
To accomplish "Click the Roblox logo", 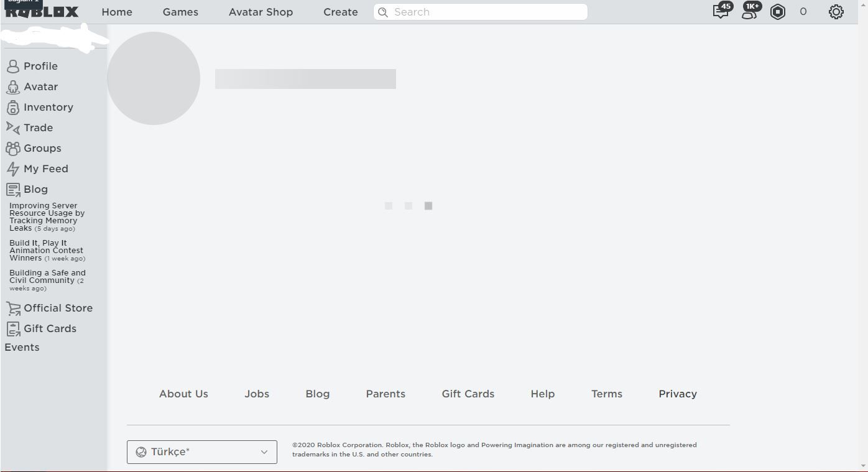I will 42,12.
